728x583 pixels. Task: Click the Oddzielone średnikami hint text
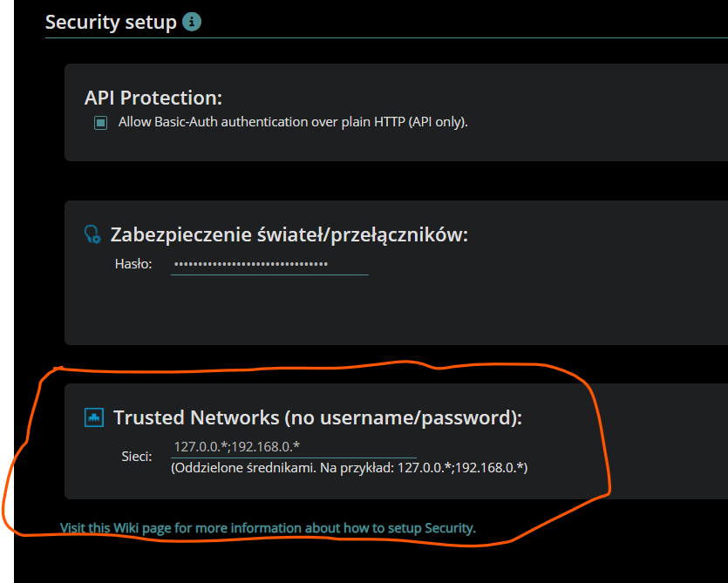(349, 467)
